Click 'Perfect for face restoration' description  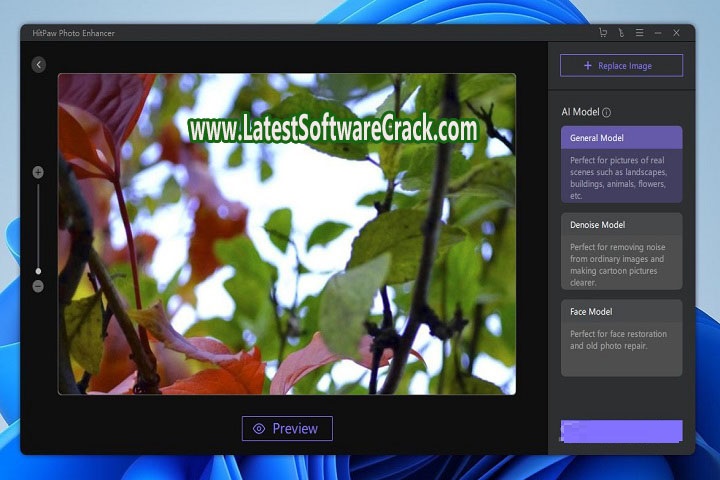tap(618, 340)
